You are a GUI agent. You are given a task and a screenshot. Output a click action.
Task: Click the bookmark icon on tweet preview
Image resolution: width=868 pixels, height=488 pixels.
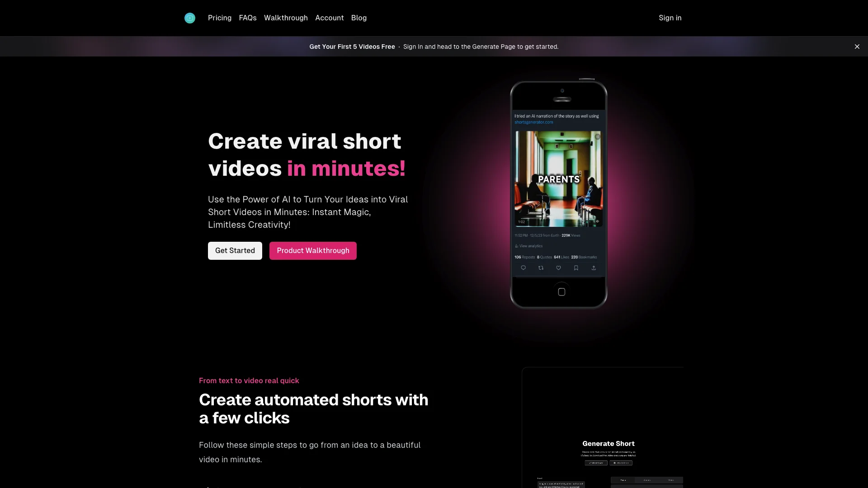pos(576,267)
